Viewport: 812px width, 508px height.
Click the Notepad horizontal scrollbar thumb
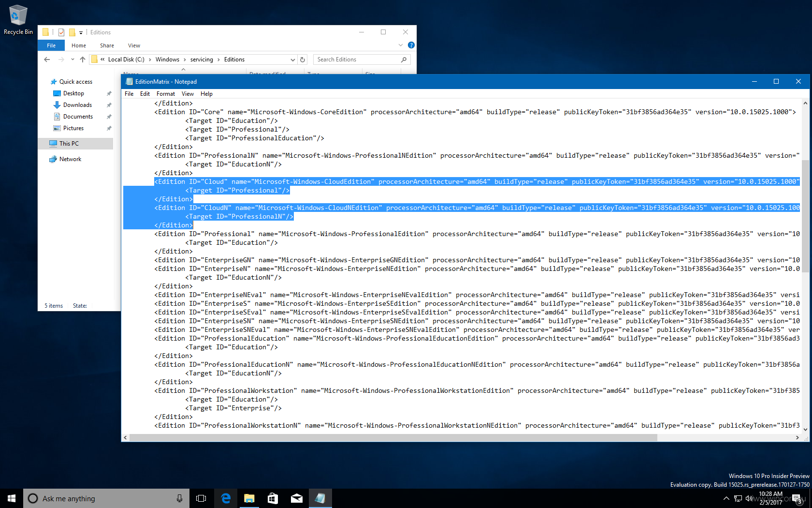393,437
